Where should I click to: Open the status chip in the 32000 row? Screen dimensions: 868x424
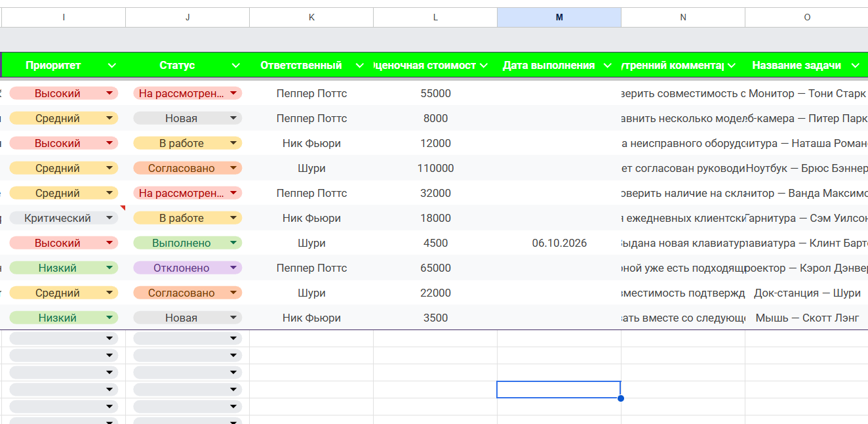187,194
